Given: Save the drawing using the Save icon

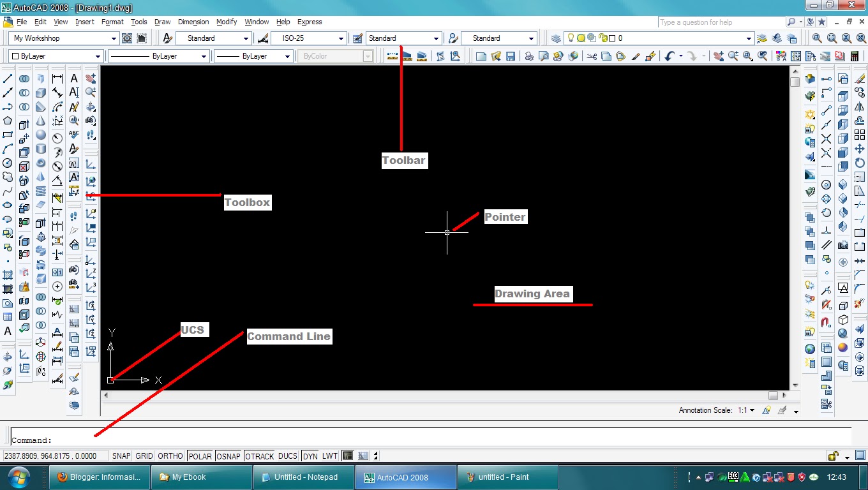Looking at the screenshot, I should (x=511, y=56).
